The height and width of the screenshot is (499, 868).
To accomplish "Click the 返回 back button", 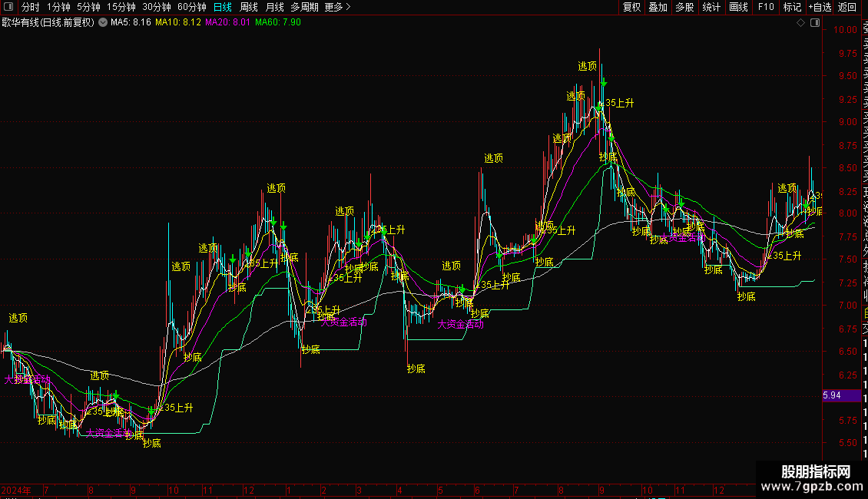I will [x=847, y=7].
